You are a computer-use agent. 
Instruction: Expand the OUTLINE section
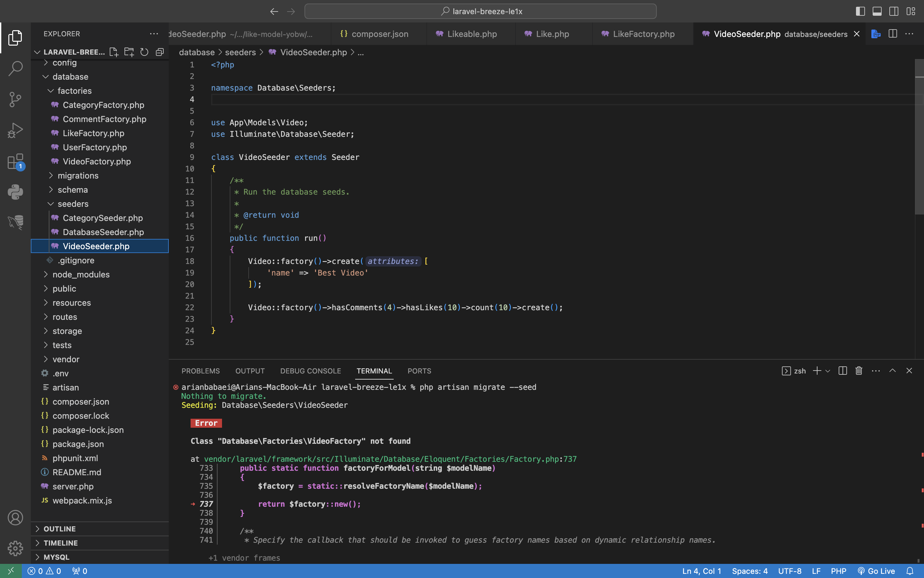tap(100, 529)
